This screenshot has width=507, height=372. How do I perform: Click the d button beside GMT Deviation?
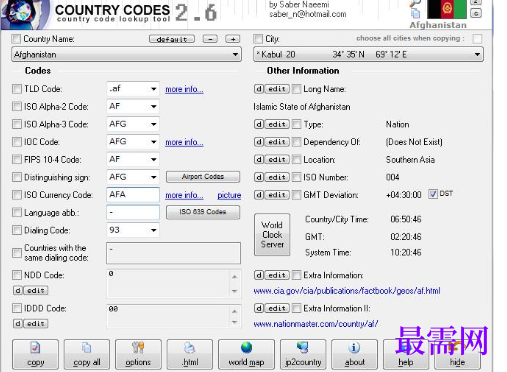259,195
